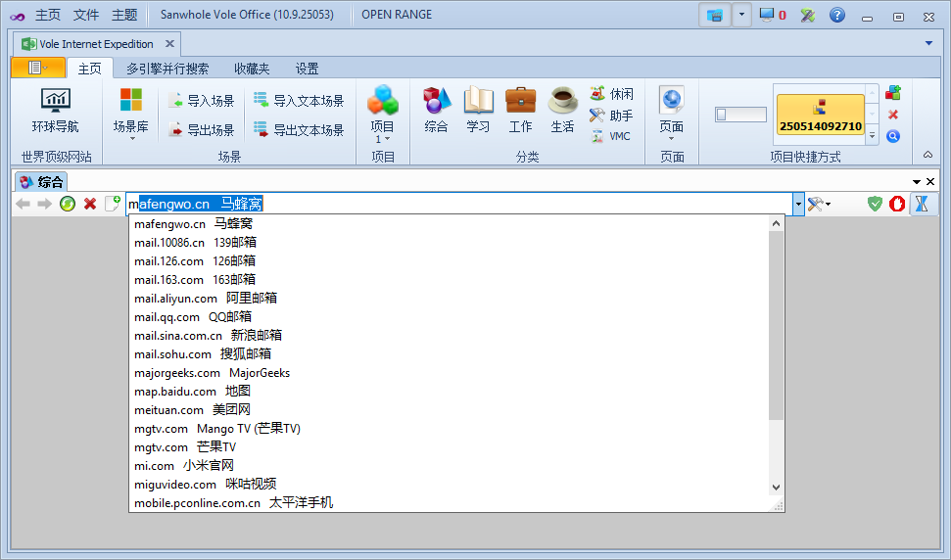Choose mafengwo.cn 马蜂窝 suggestion

449,223
